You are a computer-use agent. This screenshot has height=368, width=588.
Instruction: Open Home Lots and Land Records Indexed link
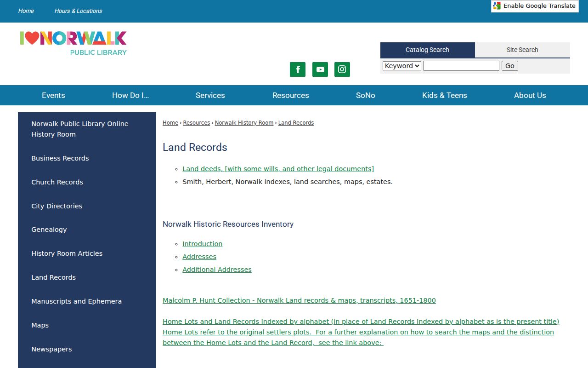361,332
